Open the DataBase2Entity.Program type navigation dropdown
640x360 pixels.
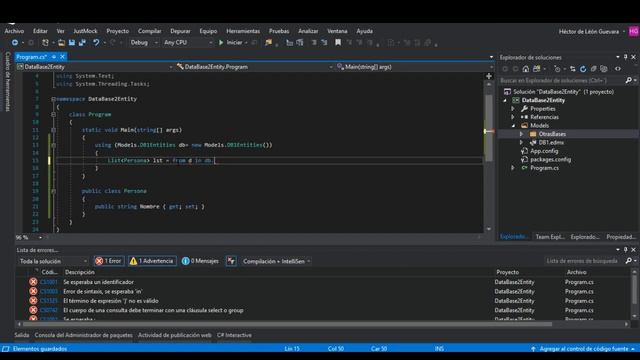254,67
